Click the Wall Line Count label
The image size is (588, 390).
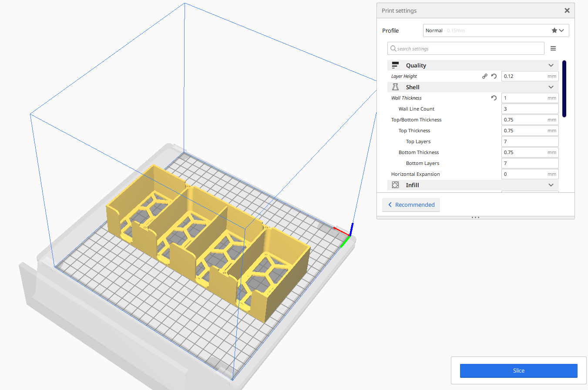click(417, 109)
